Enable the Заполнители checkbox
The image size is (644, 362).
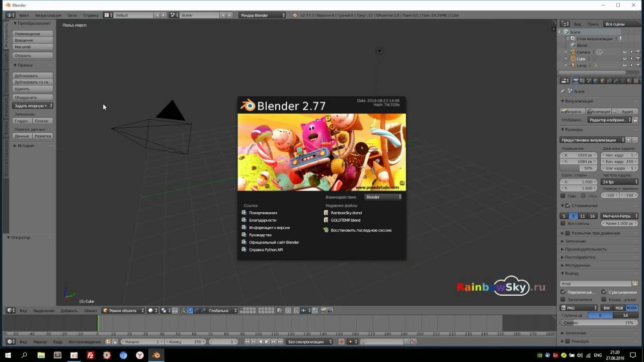[x=563, y=300]
